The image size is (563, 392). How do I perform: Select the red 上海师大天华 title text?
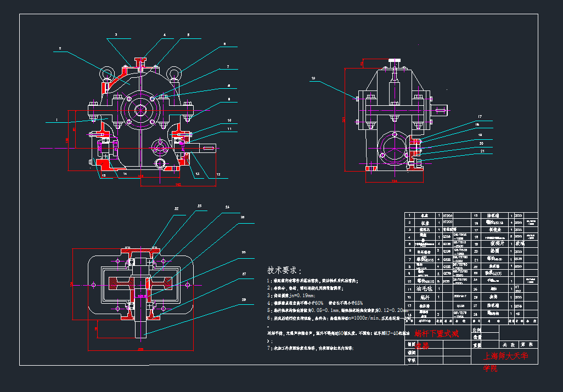(505, 356)
